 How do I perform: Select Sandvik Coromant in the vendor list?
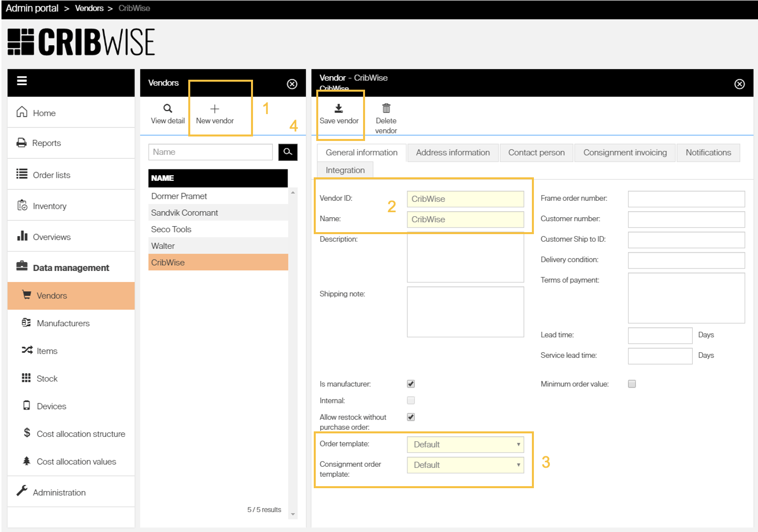[x=185, y=213]
